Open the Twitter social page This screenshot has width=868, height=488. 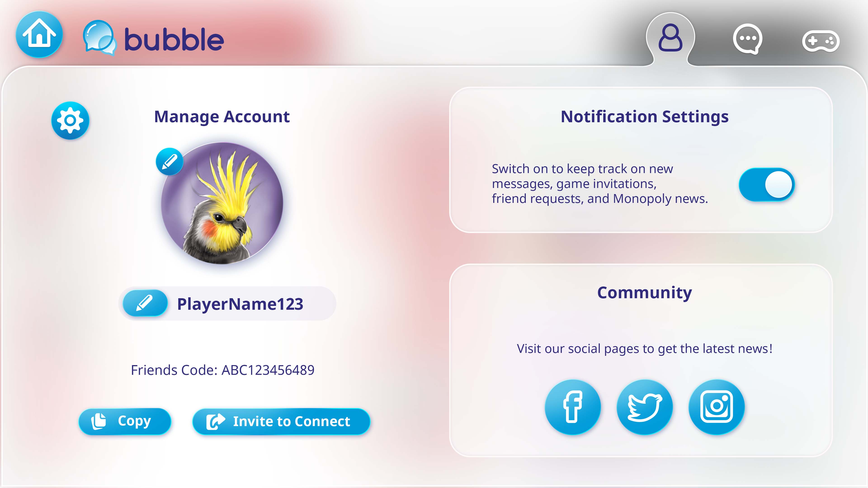pos(645,407)
